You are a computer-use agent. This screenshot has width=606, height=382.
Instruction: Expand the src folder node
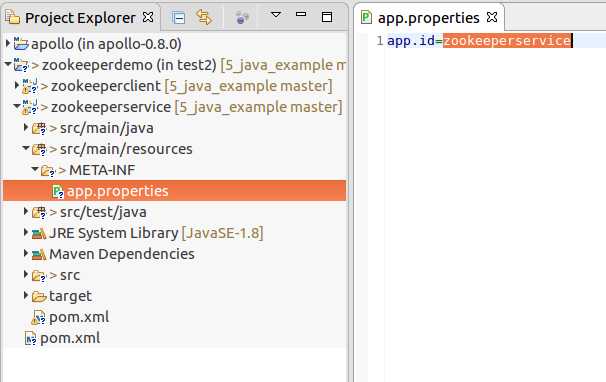26,275
